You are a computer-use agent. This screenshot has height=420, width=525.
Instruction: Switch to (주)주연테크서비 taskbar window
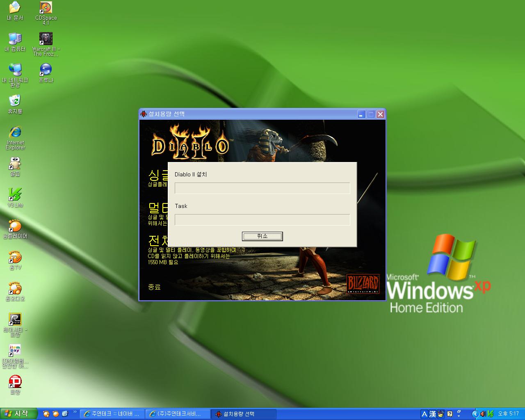coord(178,414)
